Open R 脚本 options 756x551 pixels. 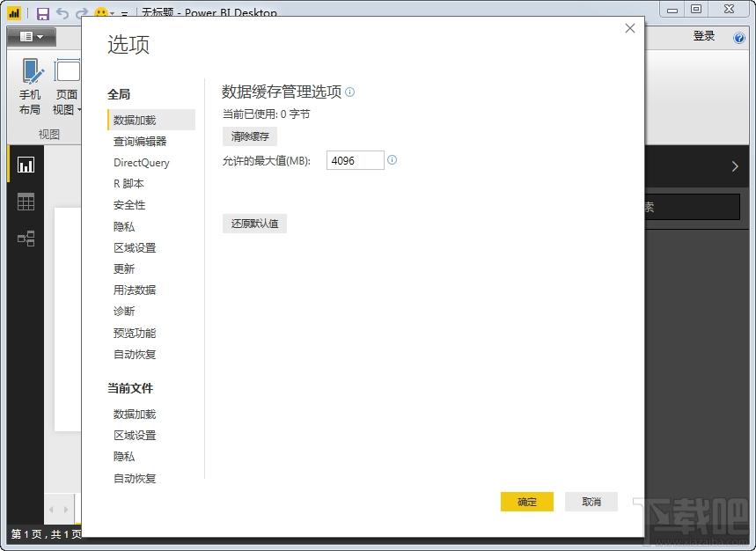click(128, 184)
